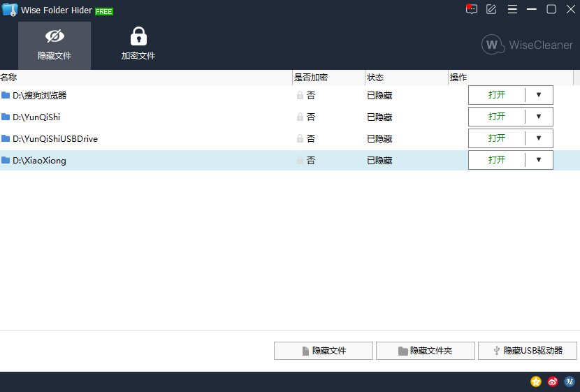This screenshot has height=392, width=580.
Task: Click the lock icon for D:\YunQiShiUSBDrive
Action: [x=300, y=138]
